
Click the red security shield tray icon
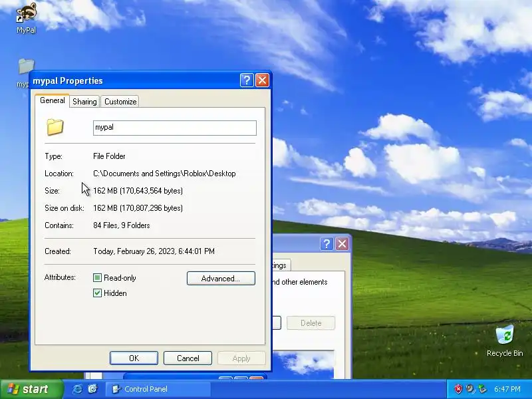(458, 389)
